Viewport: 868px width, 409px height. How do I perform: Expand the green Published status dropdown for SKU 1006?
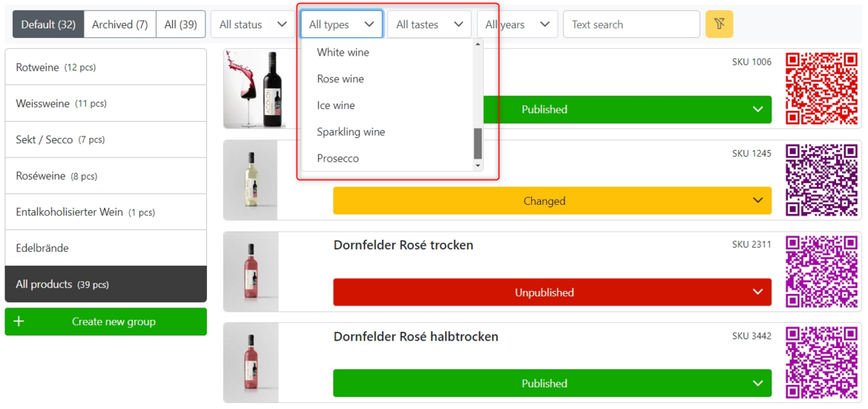coord(757,109)
